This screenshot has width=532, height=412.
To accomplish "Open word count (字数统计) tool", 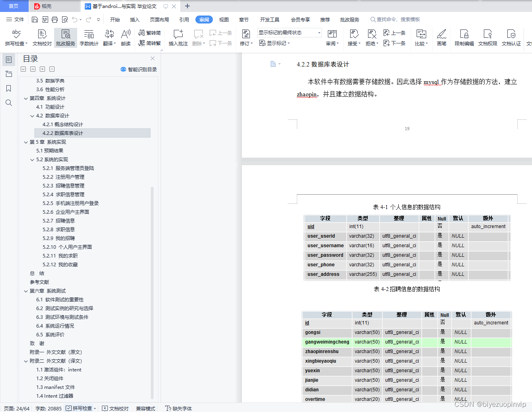I will click(89, 38).
